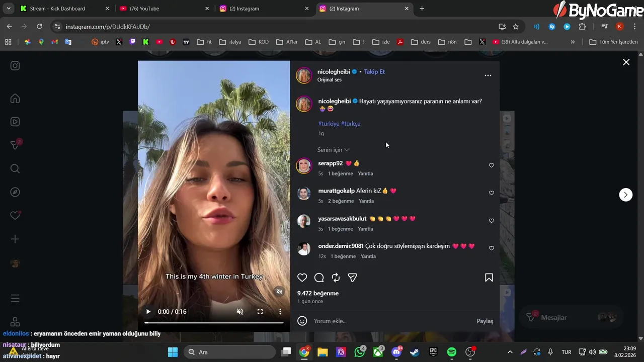Reply to murattgokalp via Yanıtla
The height and width of the screenshot is (362, 644).
tap(366, 201)
